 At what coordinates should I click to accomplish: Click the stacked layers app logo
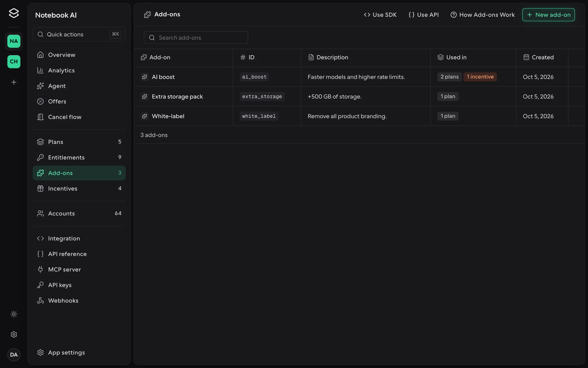(x=14, y=13)
